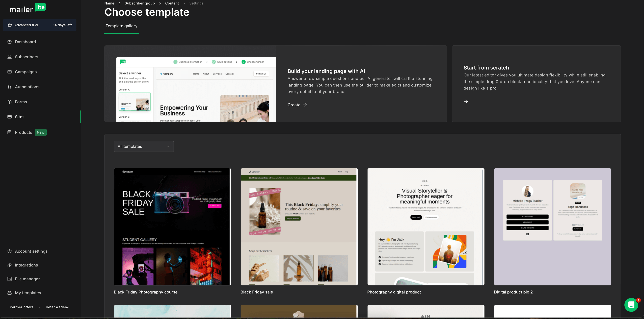Go back to Subscriber group breadcrumb
Screen dimensions: 644x319
point(140,3)
